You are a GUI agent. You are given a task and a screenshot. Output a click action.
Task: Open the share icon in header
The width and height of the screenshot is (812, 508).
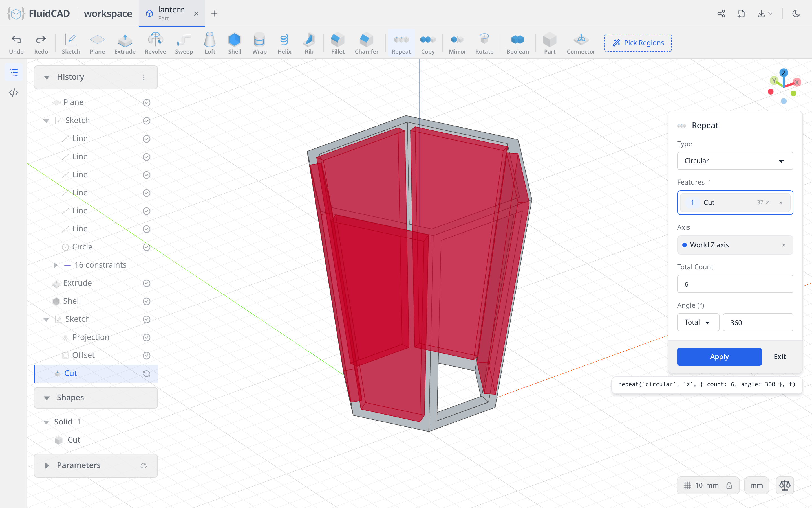point(721,14)
